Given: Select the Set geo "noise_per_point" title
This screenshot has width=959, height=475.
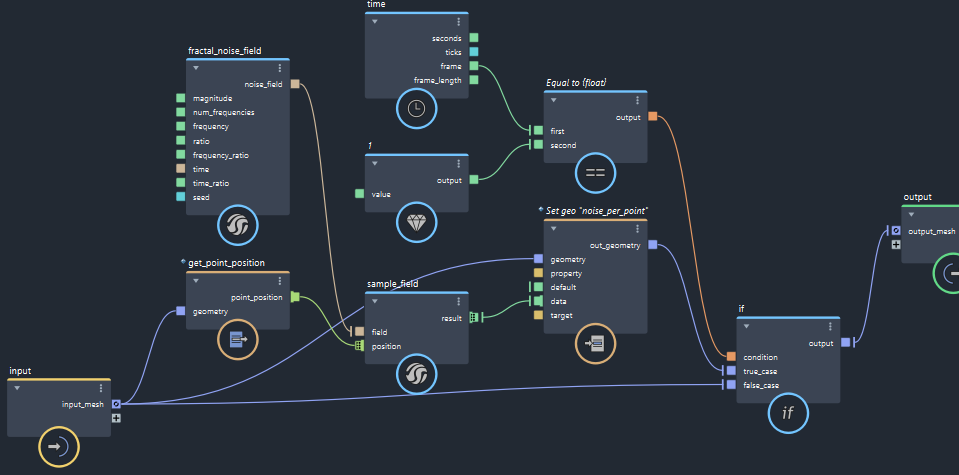Looking at the screenshot, I should (x=597, y=210).
